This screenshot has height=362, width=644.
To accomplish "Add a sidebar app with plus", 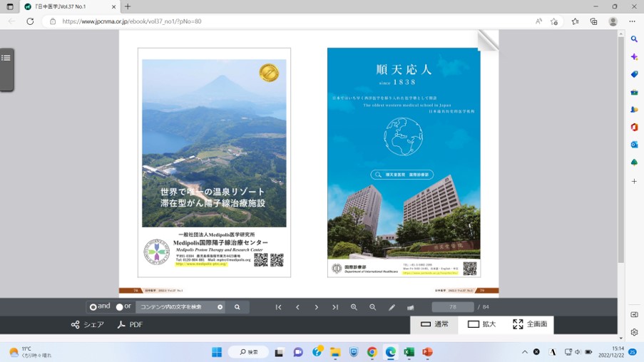I will pyautogui.click(x=634, y=181).
